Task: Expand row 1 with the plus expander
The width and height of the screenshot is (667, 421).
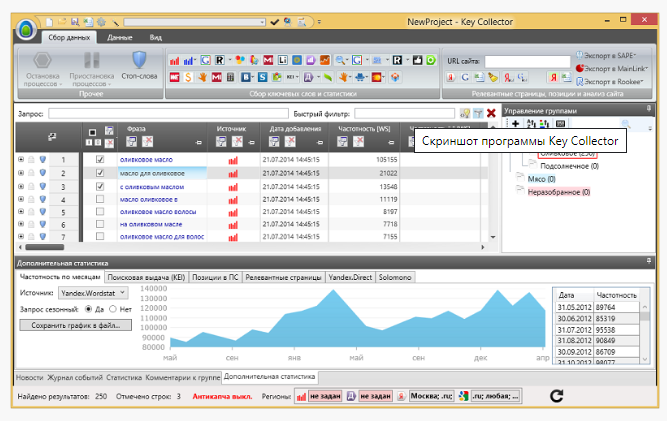Action: [x=21, y=159]
